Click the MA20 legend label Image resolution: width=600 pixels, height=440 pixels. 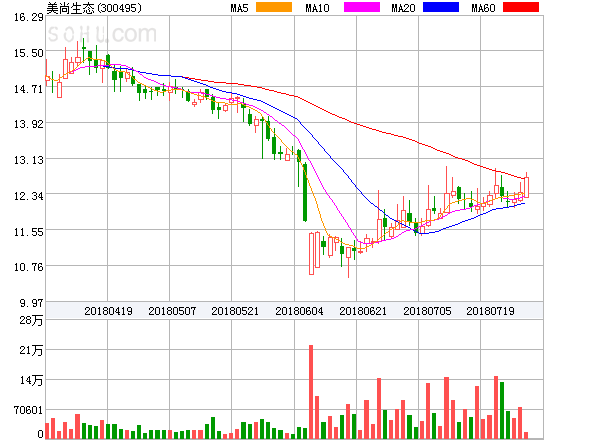click(403, 8)
